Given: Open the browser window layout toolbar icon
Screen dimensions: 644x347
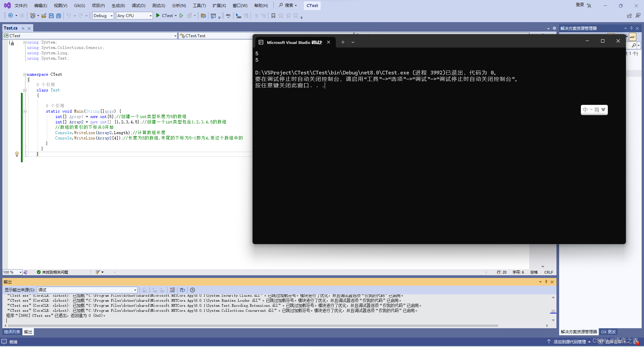Looking at the screenshot, I should tap(213, 15).
